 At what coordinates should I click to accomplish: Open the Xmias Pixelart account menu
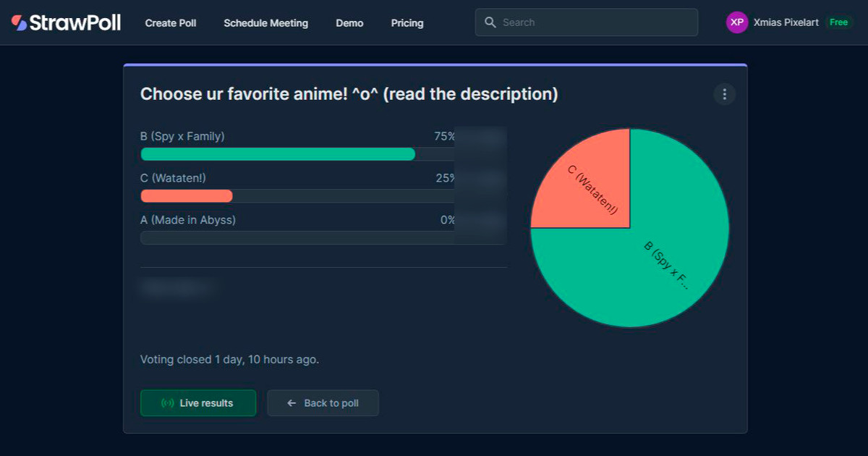[x=786, y=22]
